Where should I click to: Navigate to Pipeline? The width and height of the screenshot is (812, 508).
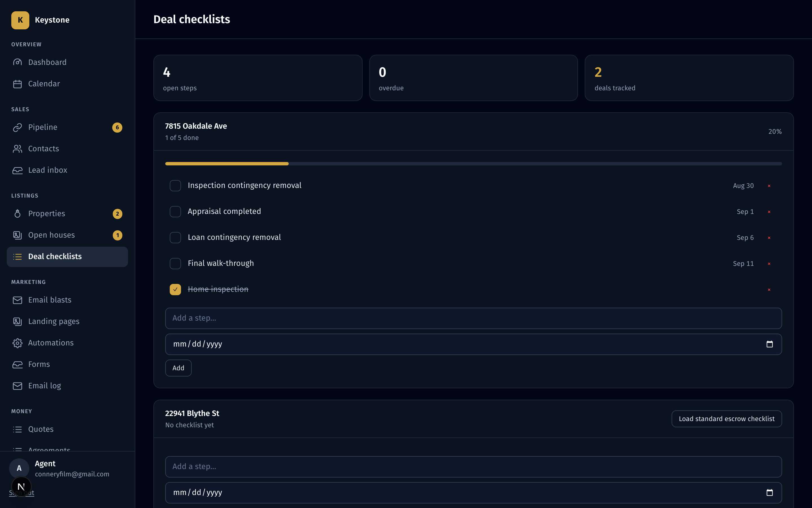67,127
